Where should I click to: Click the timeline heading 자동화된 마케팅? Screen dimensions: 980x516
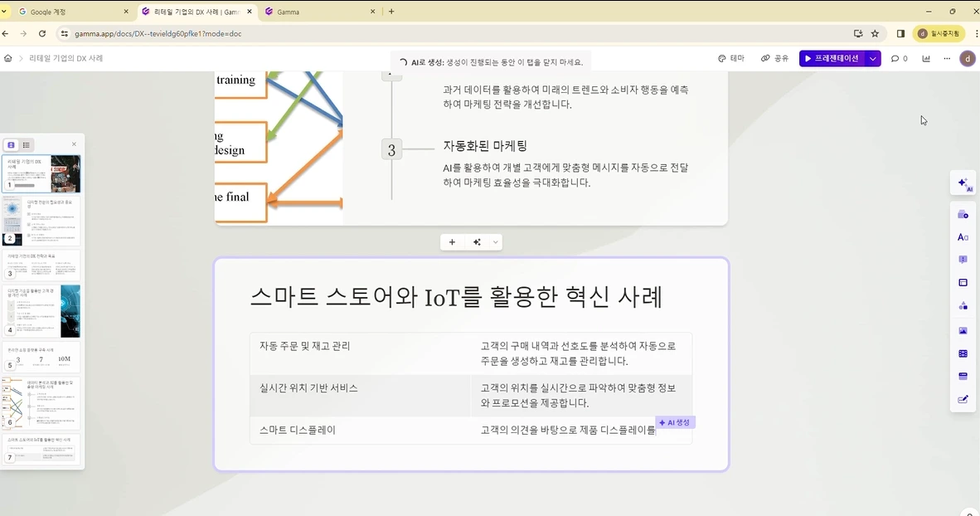pos(486,146)
